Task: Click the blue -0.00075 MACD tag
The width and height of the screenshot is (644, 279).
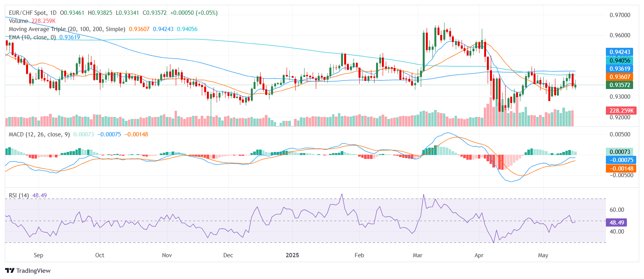Action: point(621,160)
